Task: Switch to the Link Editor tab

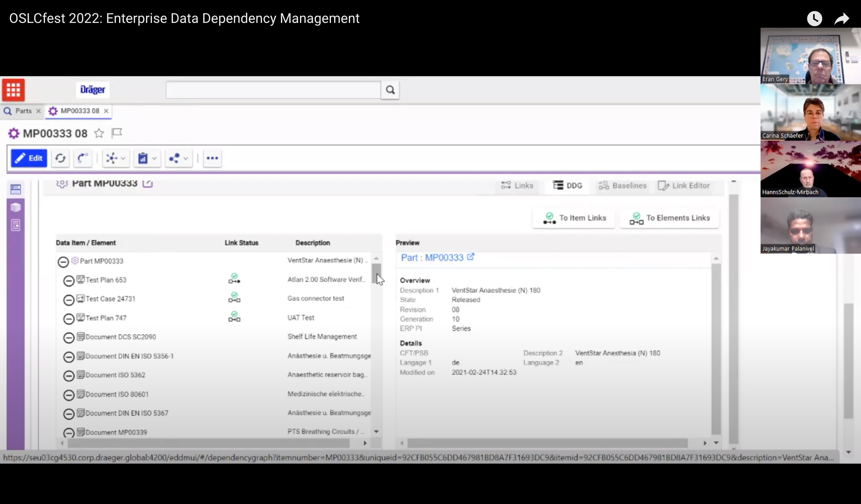Action: click(x=684, y=186)
